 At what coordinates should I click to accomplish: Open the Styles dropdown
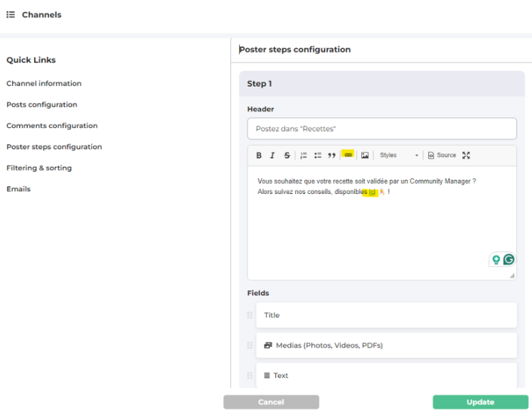(398, 156)
